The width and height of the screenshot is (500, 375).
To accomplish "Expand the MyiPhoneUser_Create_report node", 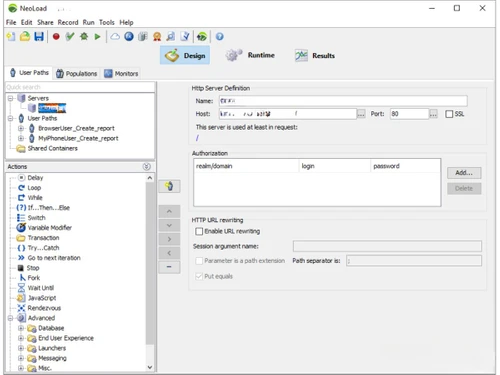I will tap(21, 138).
